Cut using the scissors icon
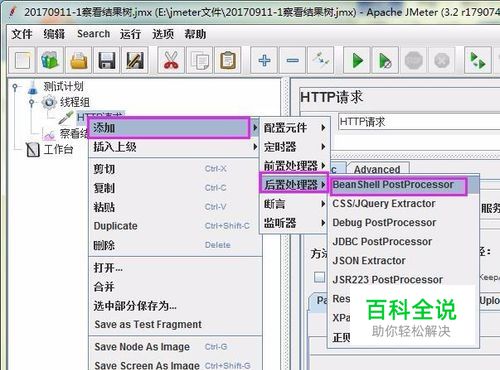 pos(171,61)
